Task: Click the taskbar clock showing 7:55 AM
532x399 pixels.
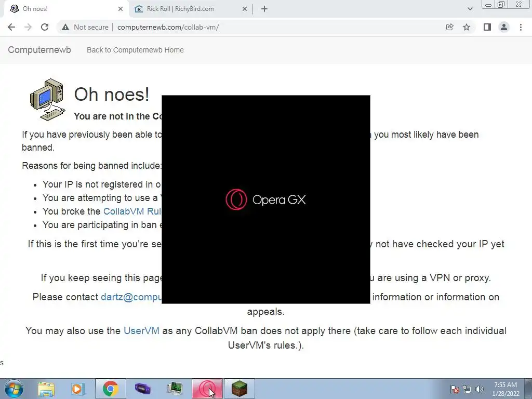Action: click(x=506, y=389)
